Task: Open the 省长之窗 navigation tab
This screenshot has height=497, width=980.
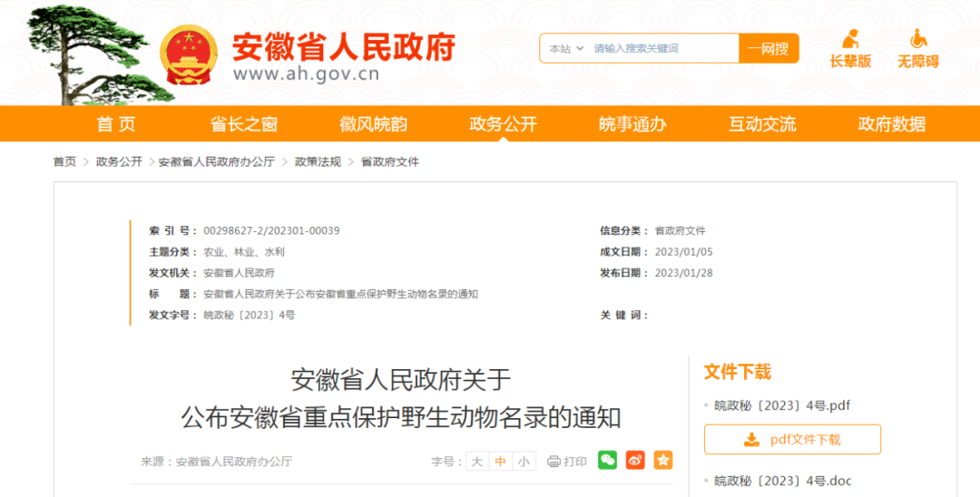Action: (244, 123)
